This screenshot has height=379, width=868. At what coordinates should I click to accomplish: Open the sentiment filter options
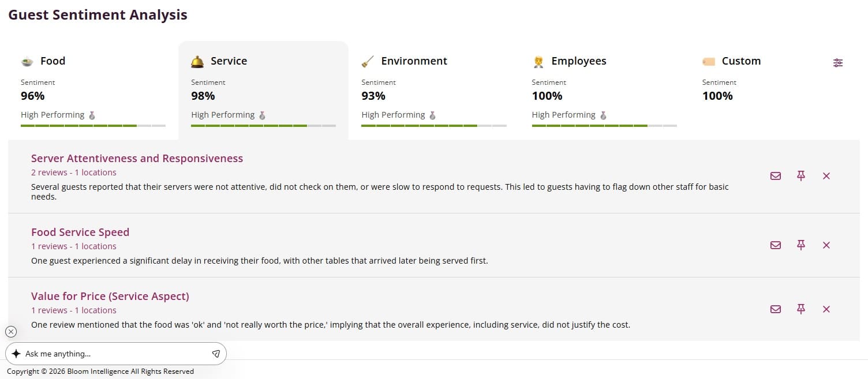tap(838, 62)
